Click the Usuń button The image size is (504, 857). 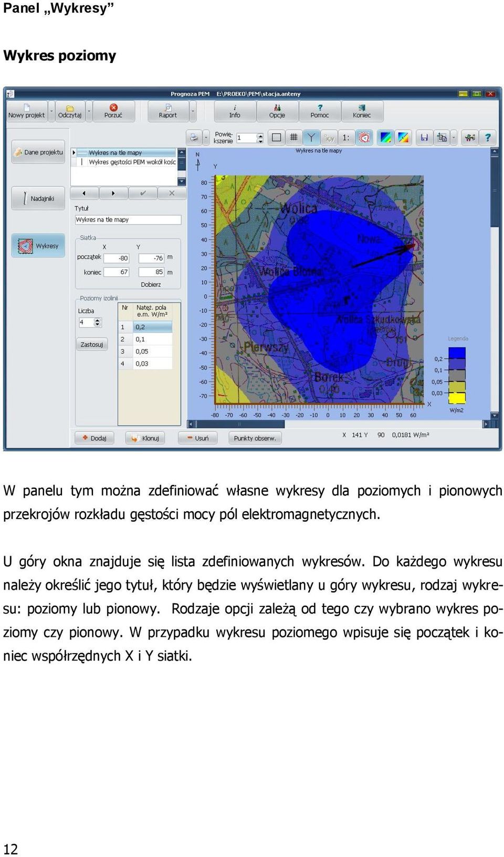coord(198,438)
